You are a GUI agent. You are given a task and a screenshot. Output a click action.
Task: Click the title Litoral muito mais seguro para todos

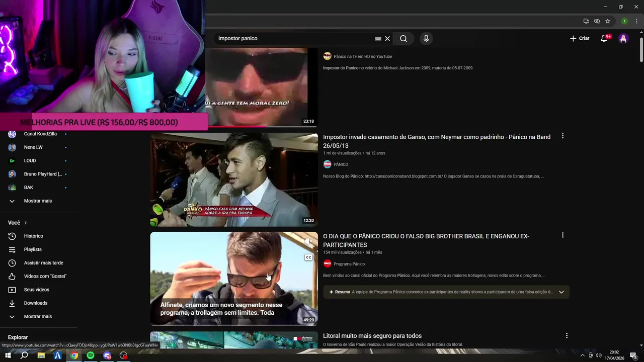tap(372, 336)
